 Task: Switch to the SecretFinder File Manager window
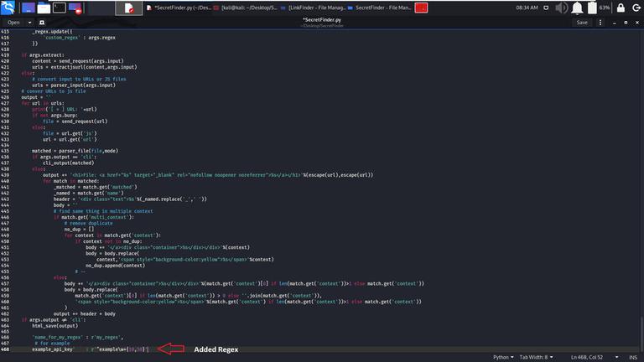tap(380, 8)
